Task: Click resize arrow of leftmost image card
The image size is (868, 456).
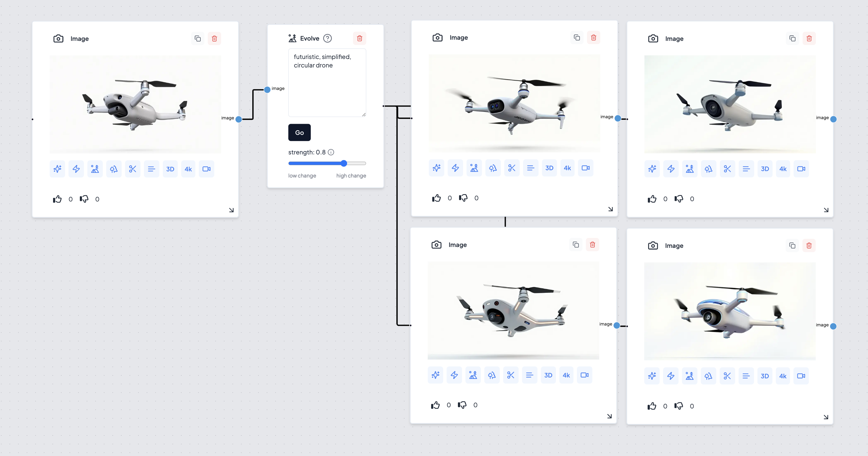Action: (231, 210)
